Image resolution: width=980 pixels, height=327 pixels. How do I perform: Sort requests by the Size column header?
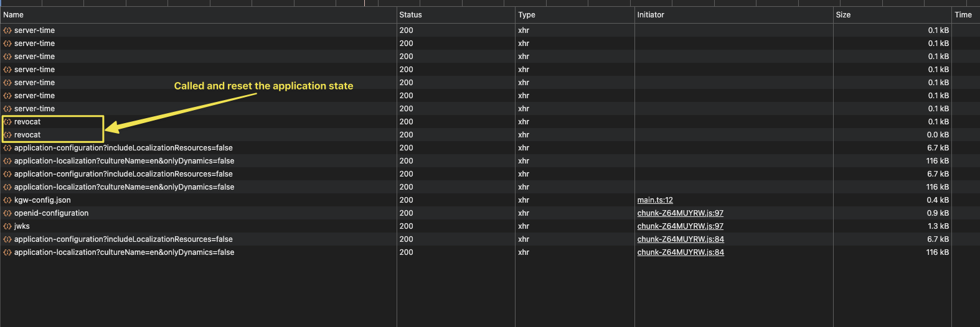coord(843,15)
